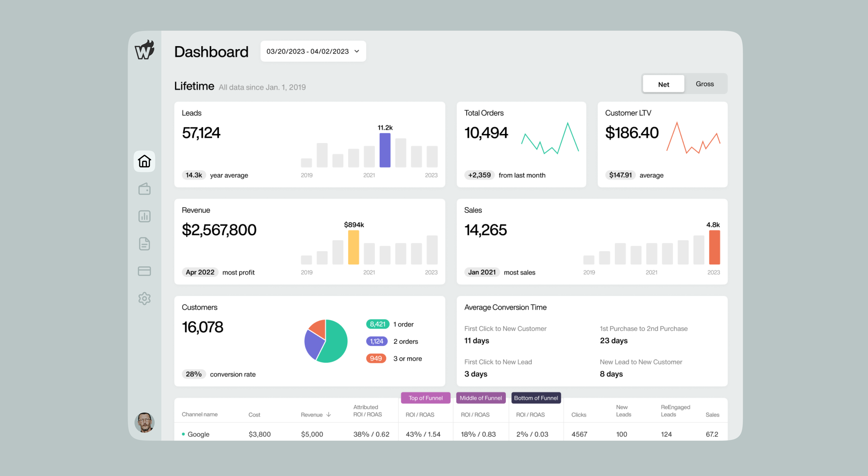Click the Sales column header in table
The width and height of the screenshot is (868, 476).
click(x=712, y=415)
